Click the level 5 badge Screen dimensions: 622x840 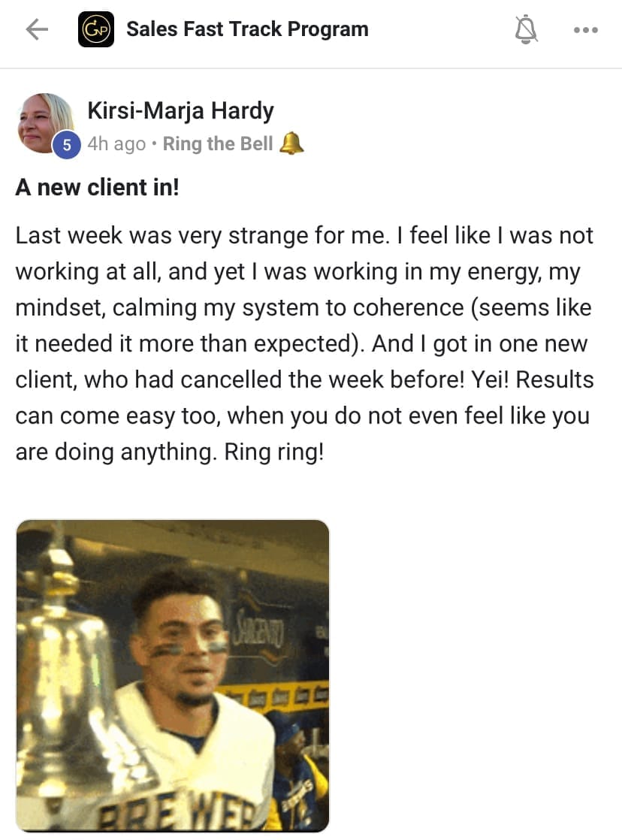67,145
